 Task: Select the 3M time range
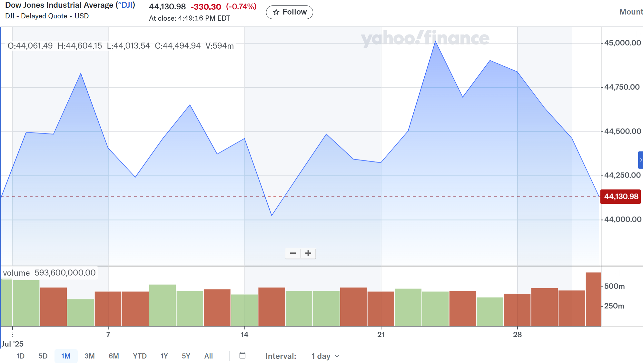click(89, 356)
